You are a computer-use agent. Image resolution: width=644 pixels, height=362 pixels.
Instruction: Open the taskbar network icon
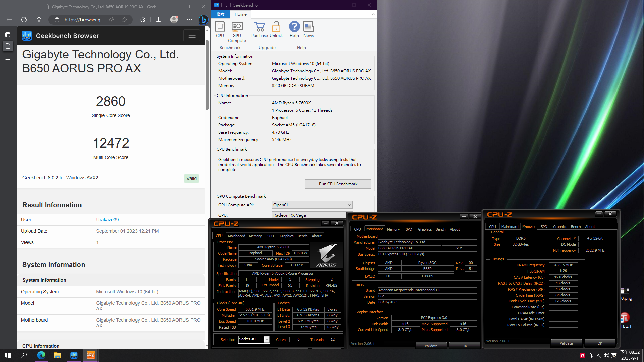tap(599, 355)
